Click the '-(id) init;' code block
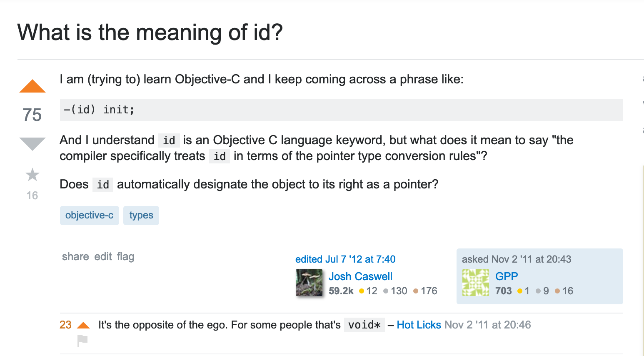The image size is (644, 356). pyautogui.click(x=341, y=110)
